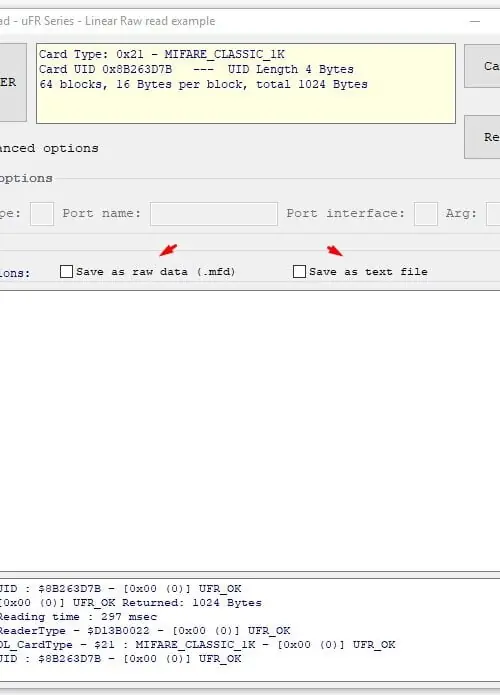Select the ReaderType $D13B0022 log entry
Screen dimensions: 500x695
coord(145,630)
